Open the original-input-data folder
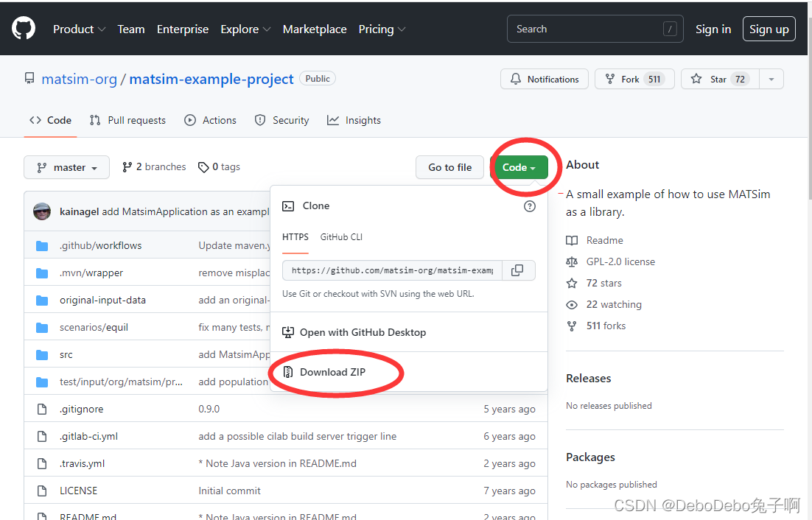 point(102,300)
